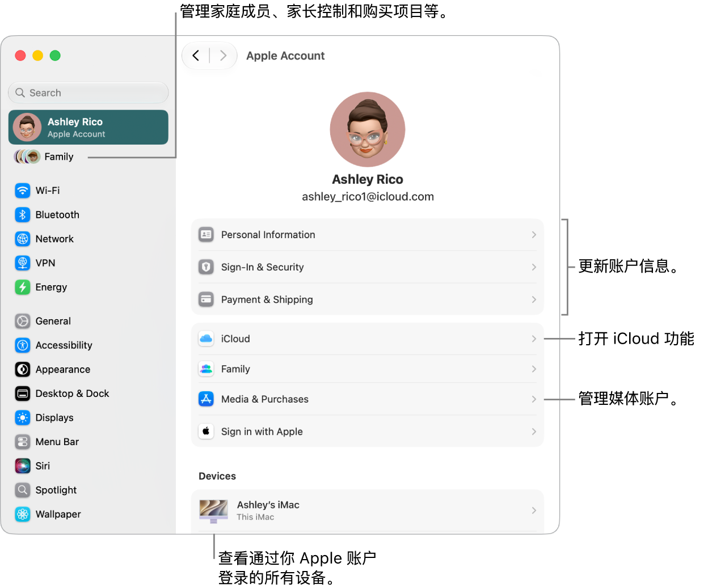Open Wi-Fi settings icon in sidebar
This screenshot has width=708, height=588.
(23, 191)
